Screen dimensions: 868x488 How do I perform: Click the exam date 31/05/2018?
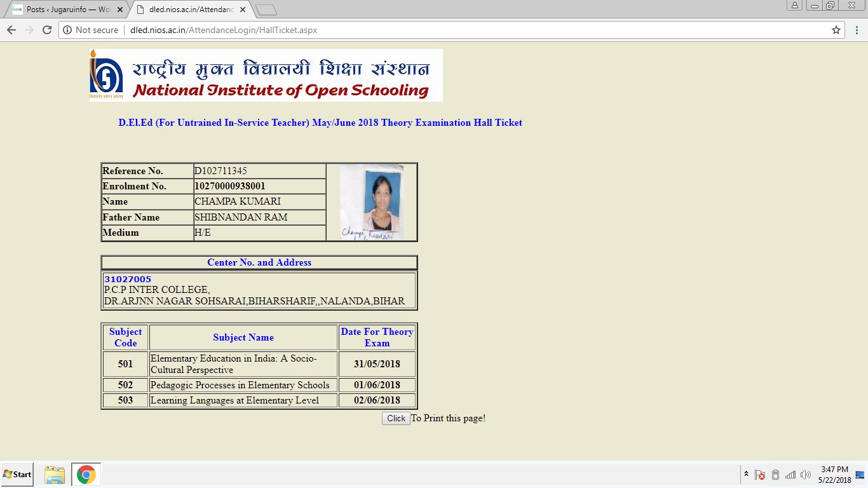coord(377,364)
